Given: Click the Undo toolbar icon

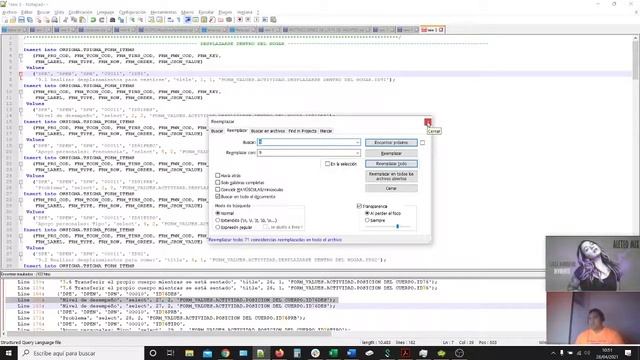Looking at the screenshot, I should (93, 20).
